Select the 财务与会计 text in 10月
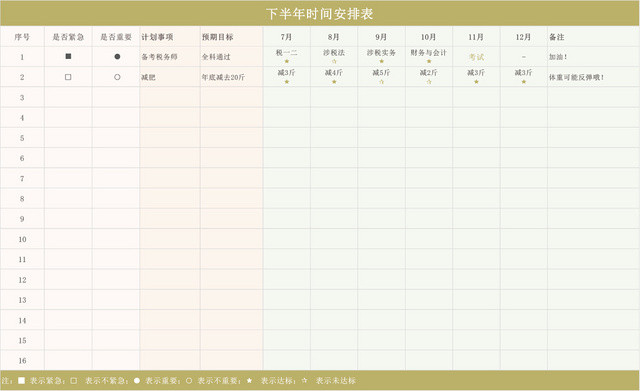This screenshot has height=391, width=640. point(429,52)
